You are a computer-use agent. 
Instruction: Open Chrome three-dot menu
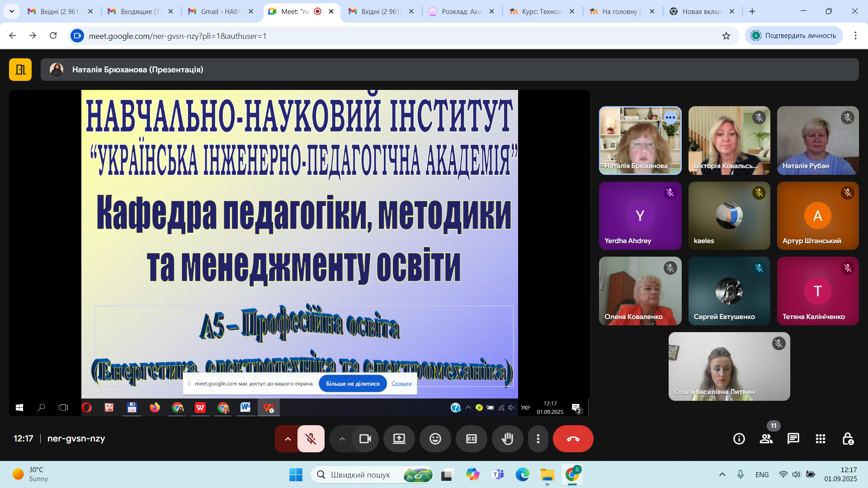855,36
